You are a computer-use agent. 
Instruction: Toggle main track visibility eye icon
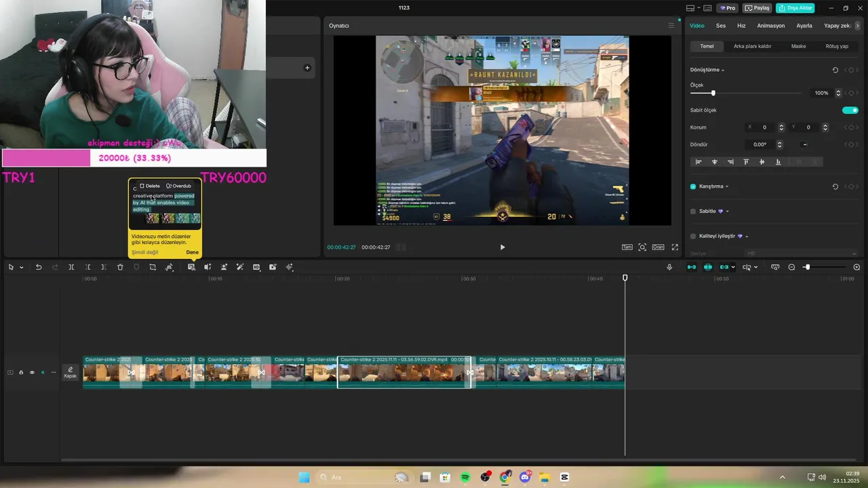pyautogui.click(x=32, y=372)
